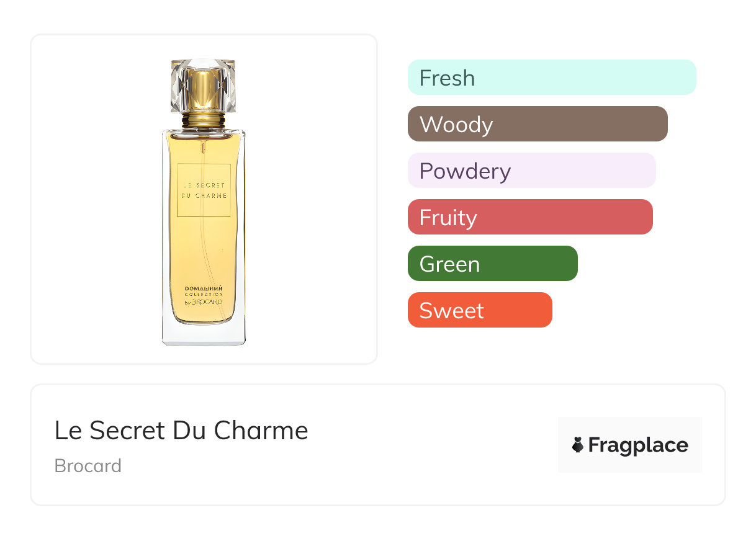Click the 'by BROCARD' print on the bottle

point(204,302)
